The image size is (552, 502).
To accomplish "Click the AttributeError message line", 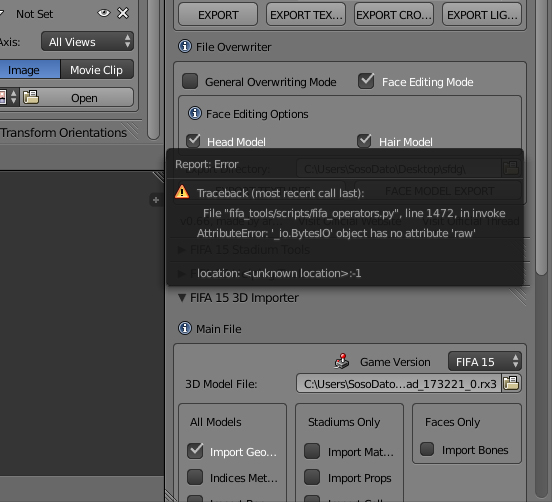I will pos(336,233).
